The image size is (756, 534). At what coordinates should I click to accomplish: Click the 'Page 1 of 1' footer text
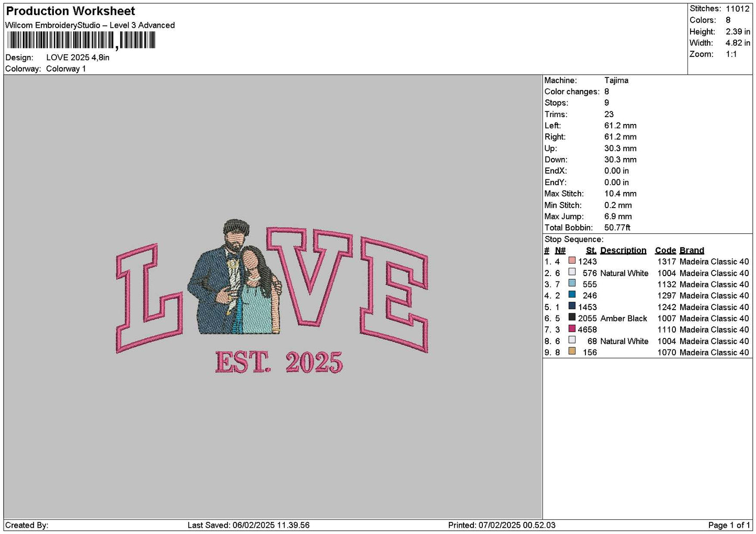tap(729, 525)
